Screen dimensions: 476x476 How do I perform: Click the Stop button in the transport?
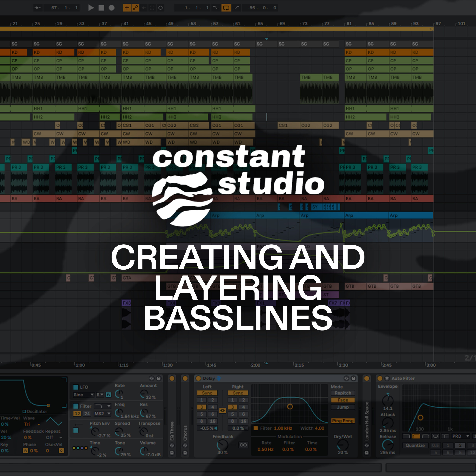point(101,8)
